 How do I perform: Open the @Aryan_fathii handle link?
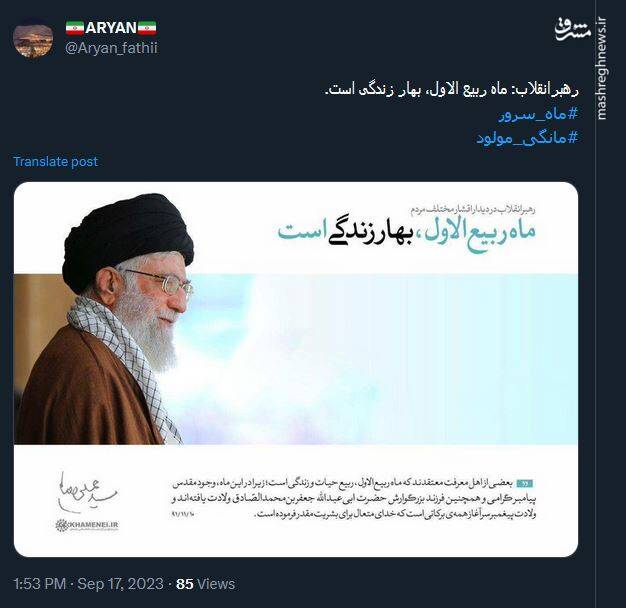(x=111, y=48)
